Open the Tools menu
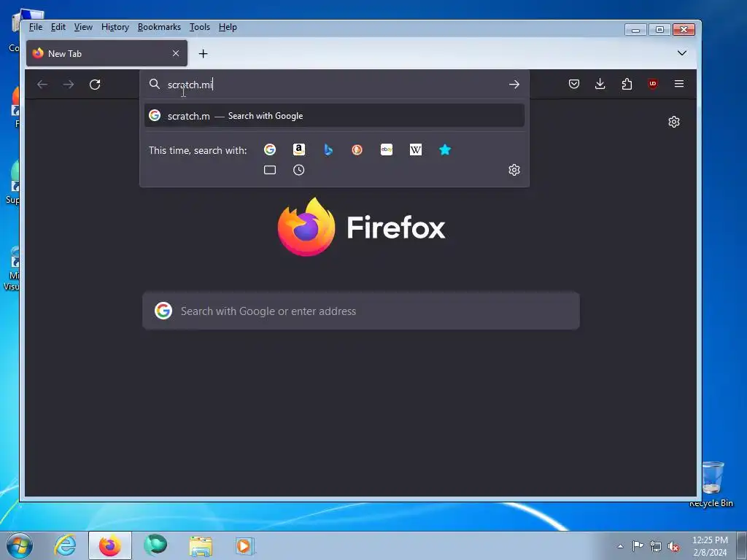This screenshot has width=747, height=560. point(200,27)
